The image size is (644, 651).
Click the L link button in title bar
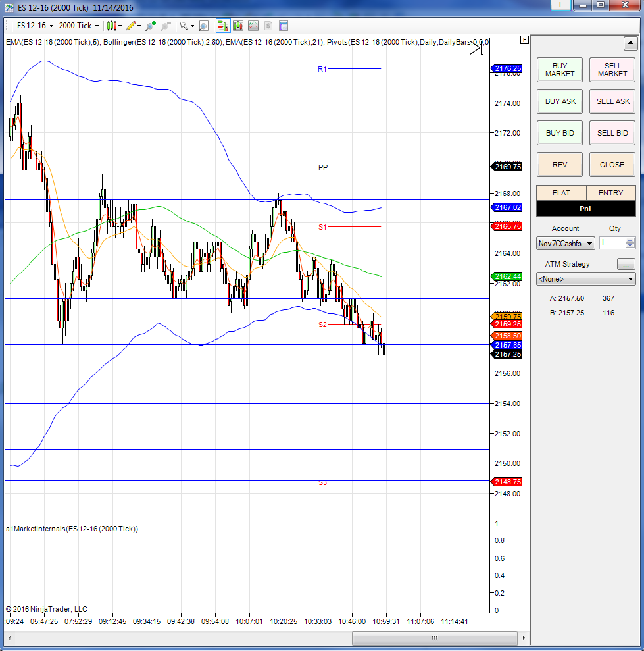point(561,5)
